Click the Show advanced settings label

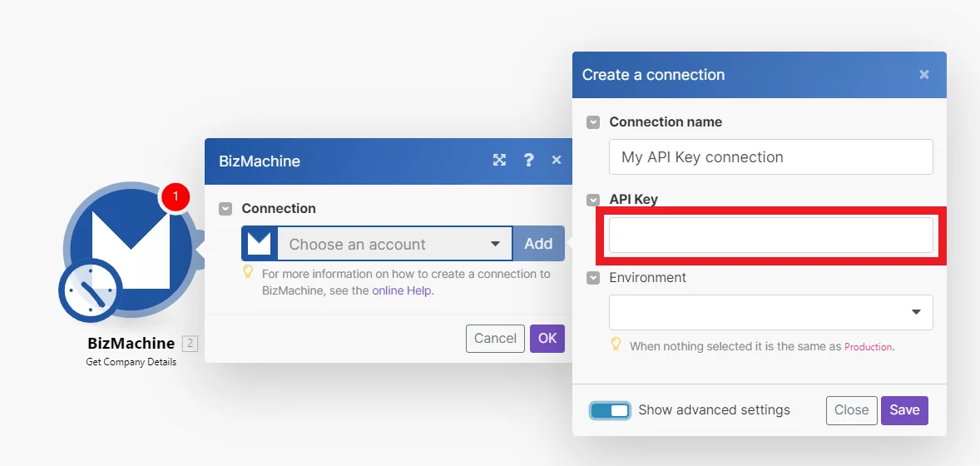pos(715,410)
